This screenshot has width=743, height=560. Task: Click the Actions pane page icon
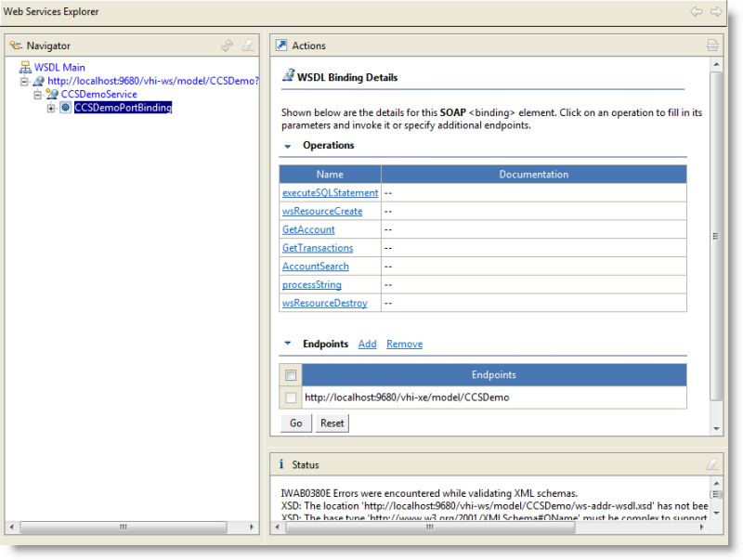click(x=712, y=46)
